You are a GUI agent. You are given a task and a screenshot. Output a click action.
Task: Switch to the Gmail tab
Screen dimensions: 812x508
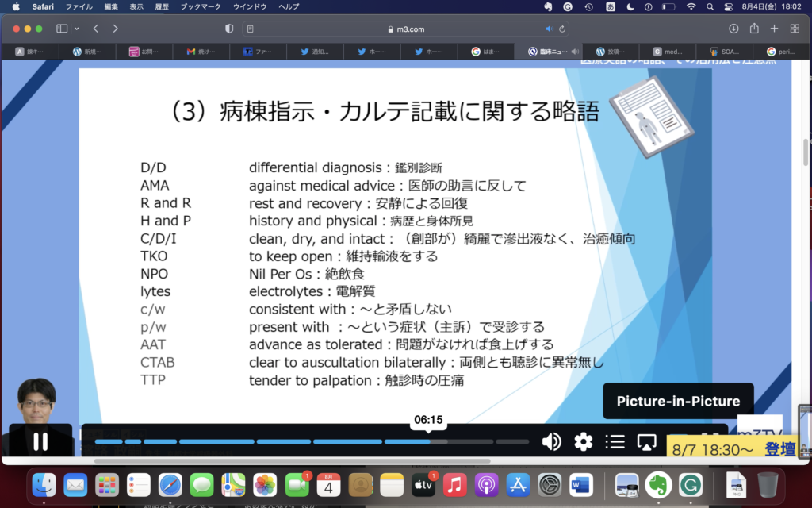pos(204,52)
